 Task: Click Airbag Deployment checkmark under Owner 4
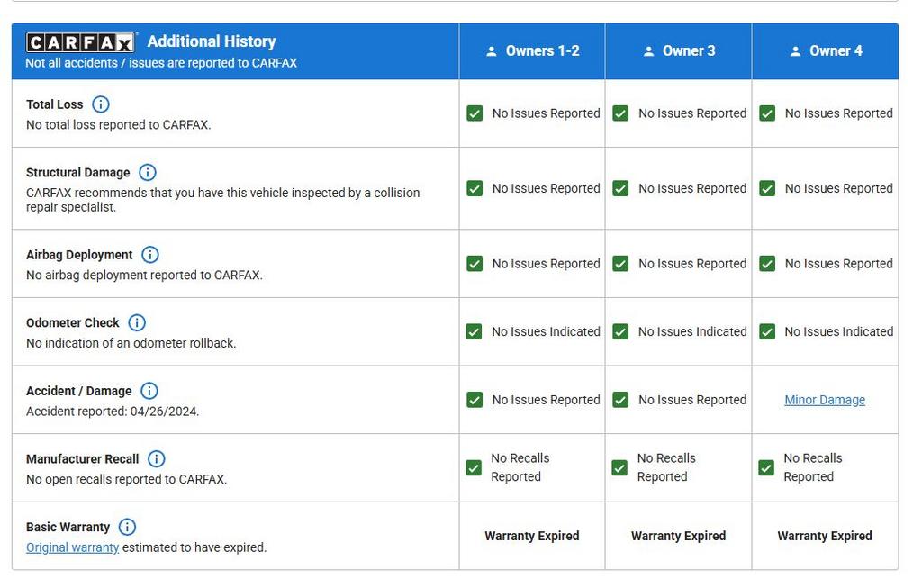coord(767,264)
